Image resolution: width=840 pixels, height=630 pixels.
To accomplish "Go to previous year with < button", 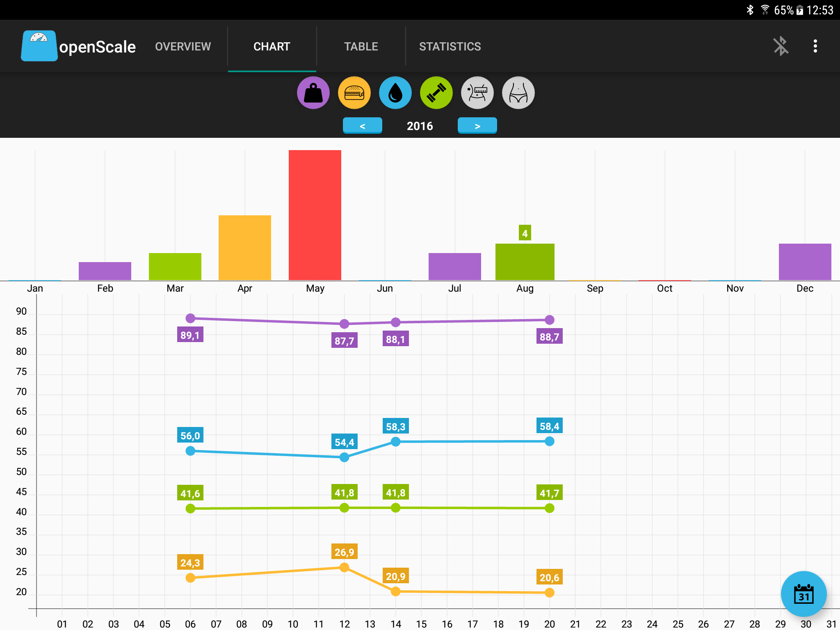I will 363,126.
